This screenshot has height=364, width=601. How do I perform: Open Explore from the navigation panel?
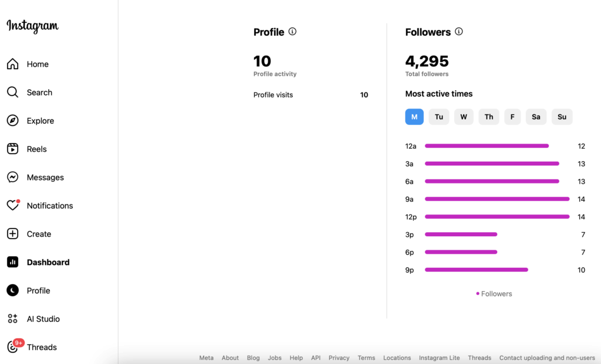tap(40, 120)
